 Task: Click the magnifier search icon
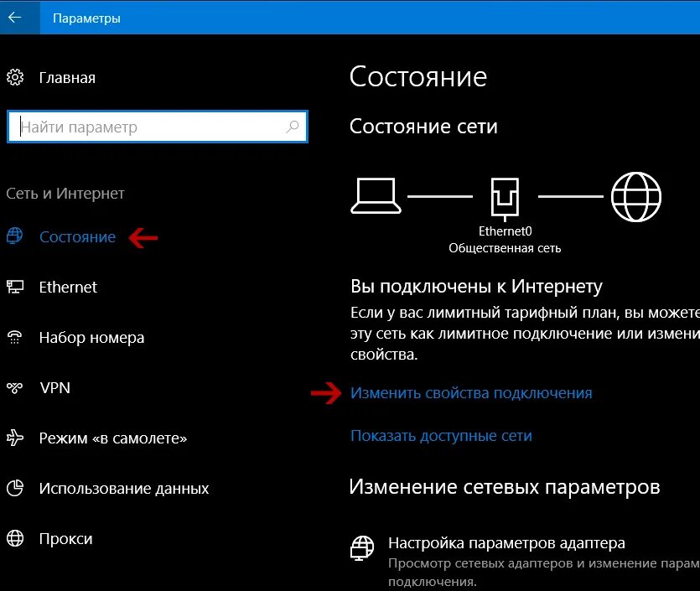(x=293, y=127)
